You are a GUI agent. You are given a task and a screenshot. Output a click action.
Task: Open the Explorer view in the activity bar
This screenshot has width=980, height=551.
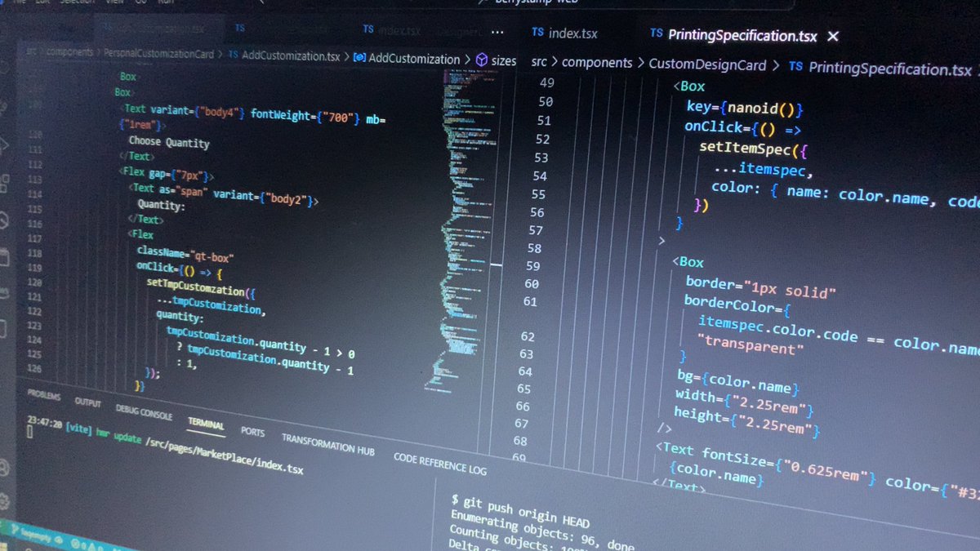[x=8, y=65]
